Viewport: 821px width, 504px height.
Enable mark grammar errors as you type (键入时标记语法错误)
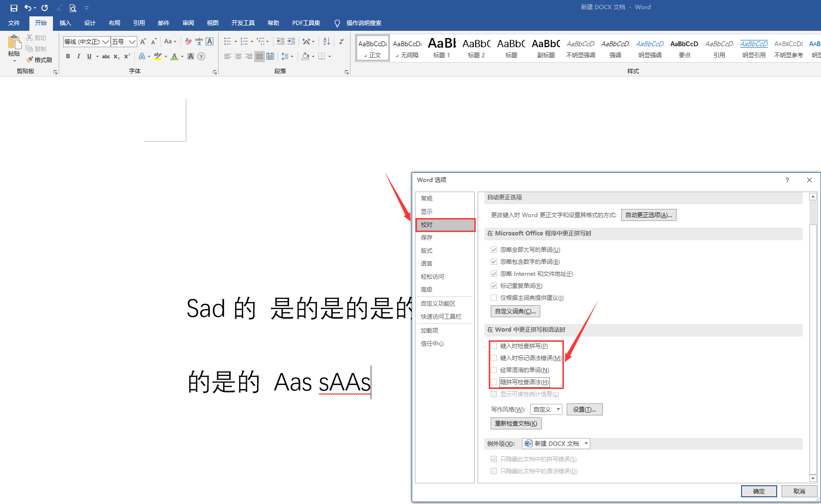point(494,358)
